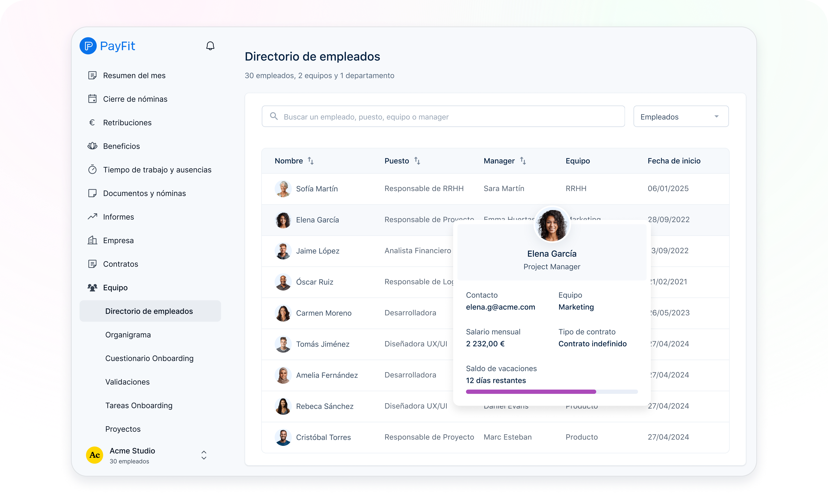Select the Tiempo de trabajo clock icon
This screenshot has height=504, width=828.
(93, 170)
